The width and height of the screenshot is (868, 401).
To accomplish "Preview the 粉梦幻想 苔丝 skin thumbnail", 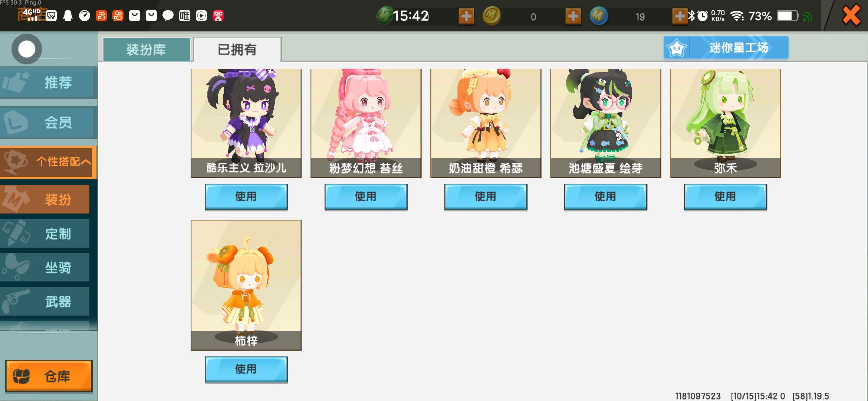I will click(366, 123).
